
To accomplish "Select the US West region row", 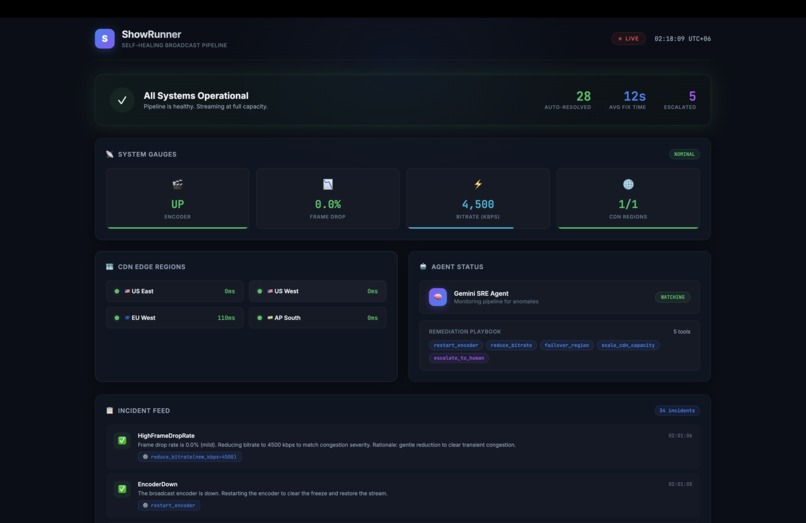I will point(318,291).
